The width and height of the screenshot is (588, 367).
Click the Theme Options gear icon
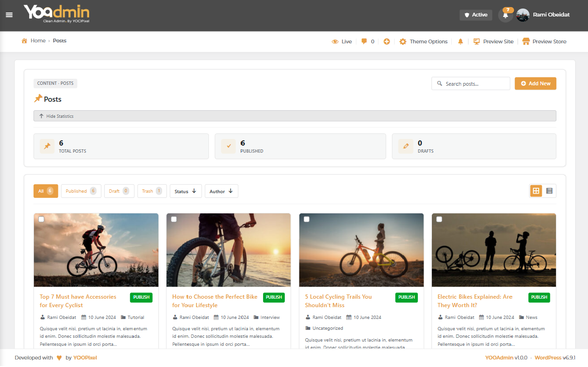click(x=403, y=41)
